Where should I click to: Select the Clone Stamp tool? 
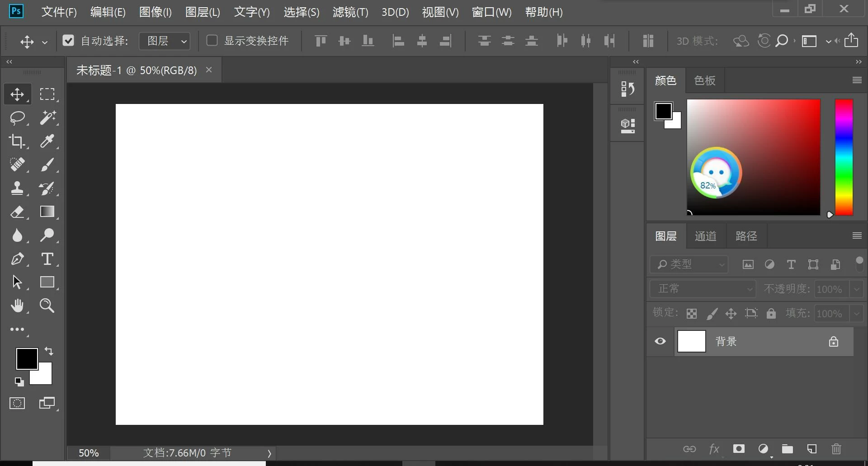click(x=17, y=188)
